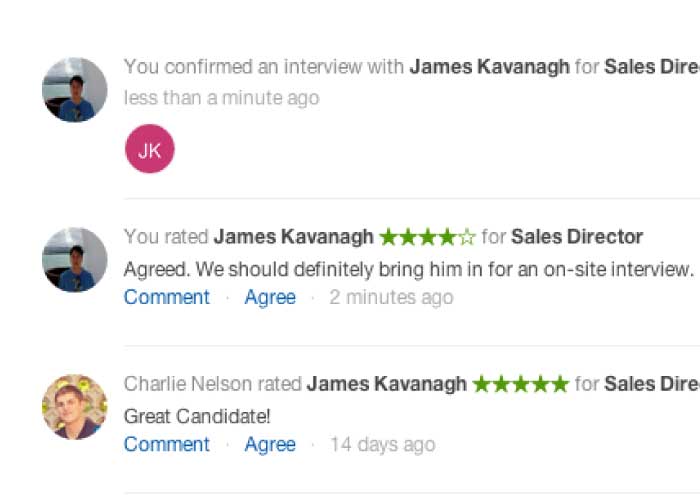
Task: Click your avatar beside the rating entry
Action: coord(75,260)
